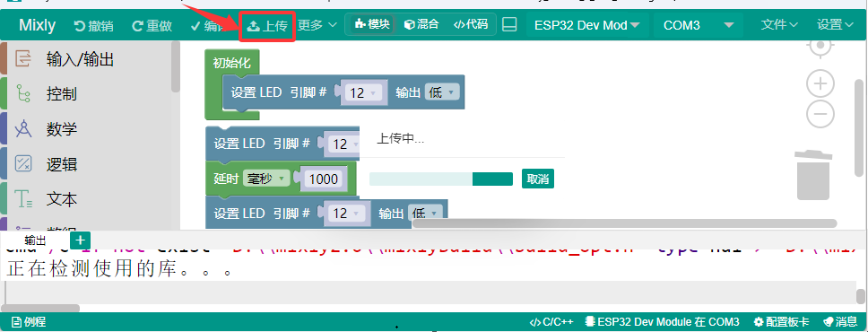Open the 消息 messages panel
The height and width of the screenshot is (332, 868).
[x=841, y=322]
